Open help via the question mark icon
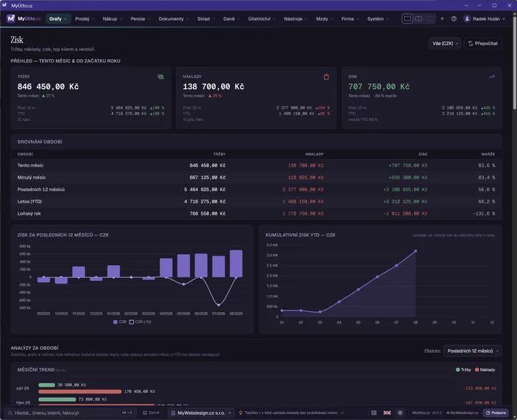This screenshot has height=420, width=517. tap(454, 19)
